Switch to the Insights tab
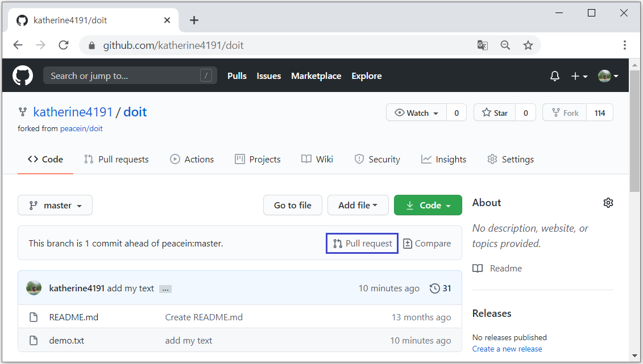The width and height of the screenshot is (643, 364). click(443, 159)
